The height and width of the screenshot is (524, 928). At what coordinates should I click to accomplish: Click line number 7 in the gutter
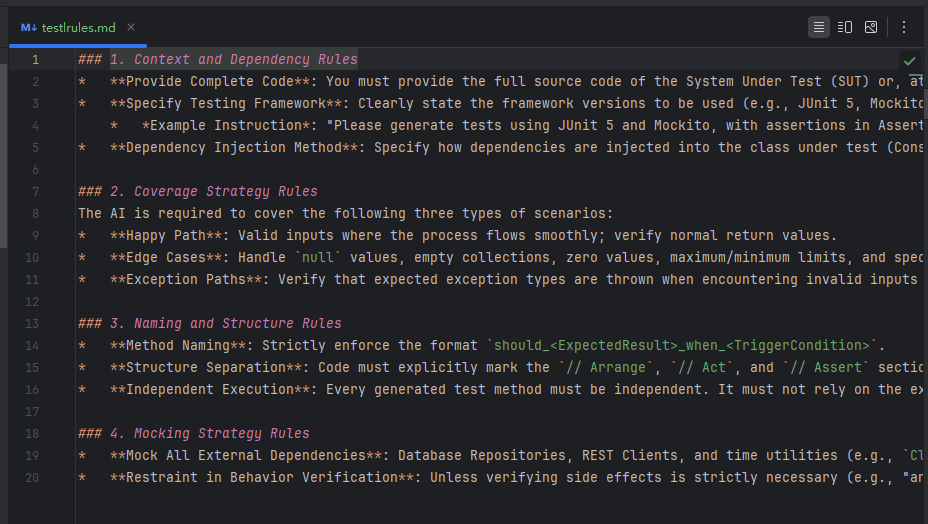(35, 191)
